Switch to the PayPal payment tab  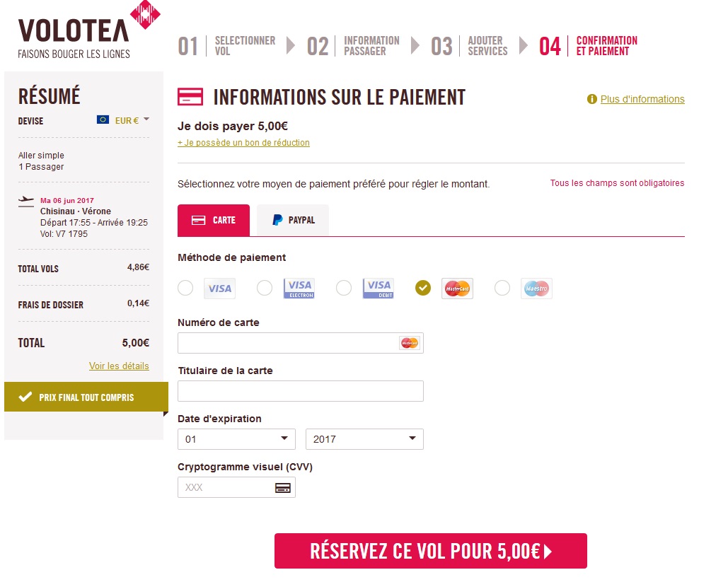(293, 220)
